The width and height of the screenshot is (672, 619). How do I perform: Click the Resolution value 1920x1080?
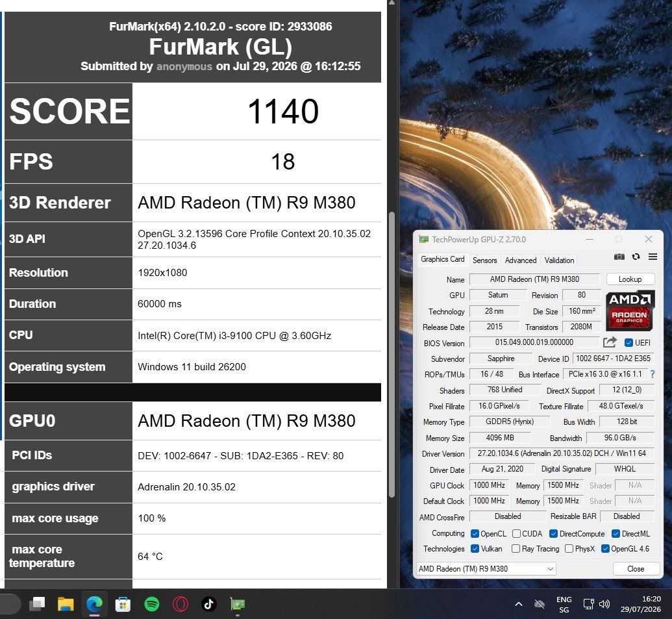click(162, 273)
